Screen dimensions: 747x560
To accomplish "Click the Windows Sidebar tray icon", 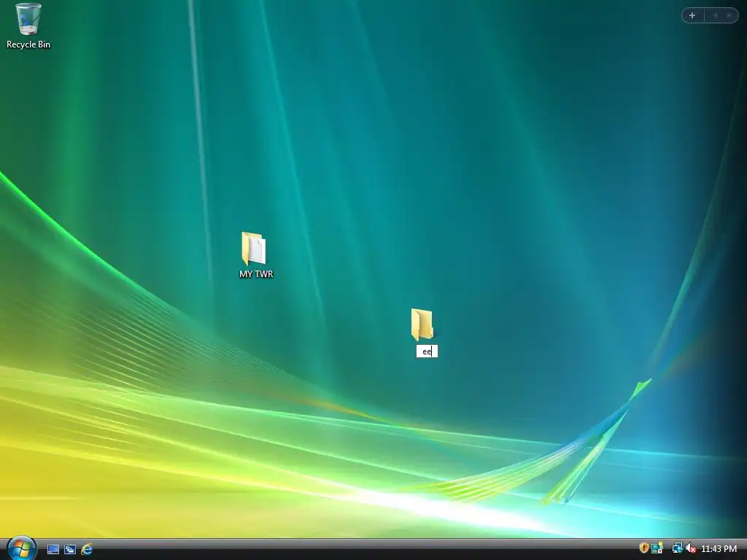I will pyautogui.click(x=657, y=548).
